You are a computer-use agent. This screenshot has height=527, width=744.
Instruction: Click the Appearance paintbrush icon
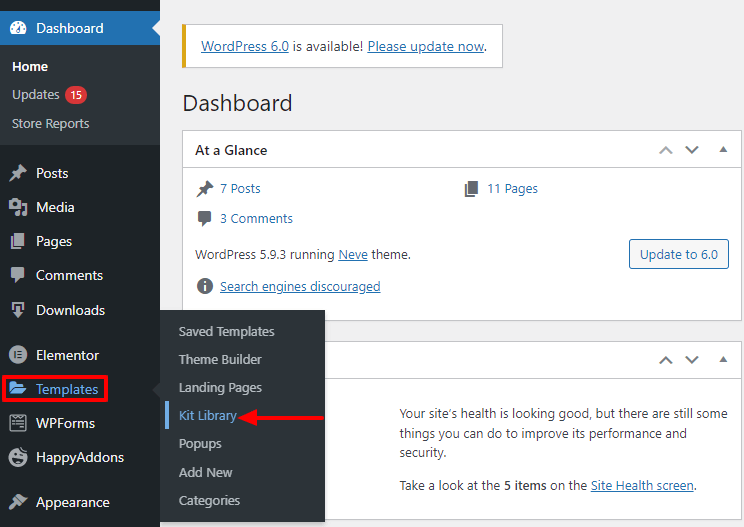[x=18, y=502]
